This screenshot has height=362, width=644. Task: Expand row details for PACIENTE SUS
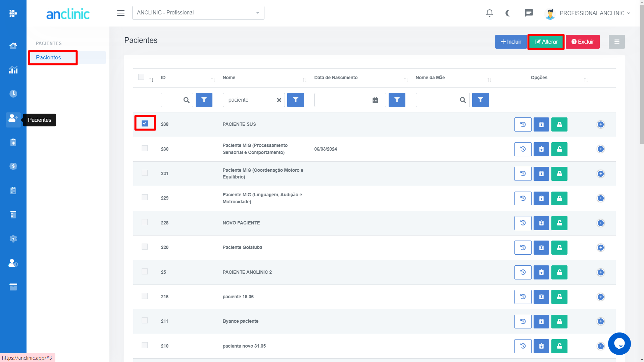601,124
